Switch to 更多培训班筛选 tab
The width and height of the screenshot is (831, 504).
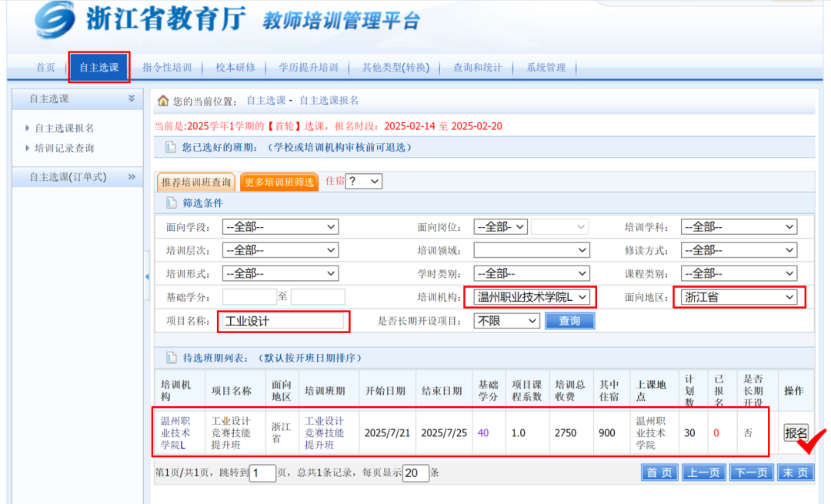point(279,182)
